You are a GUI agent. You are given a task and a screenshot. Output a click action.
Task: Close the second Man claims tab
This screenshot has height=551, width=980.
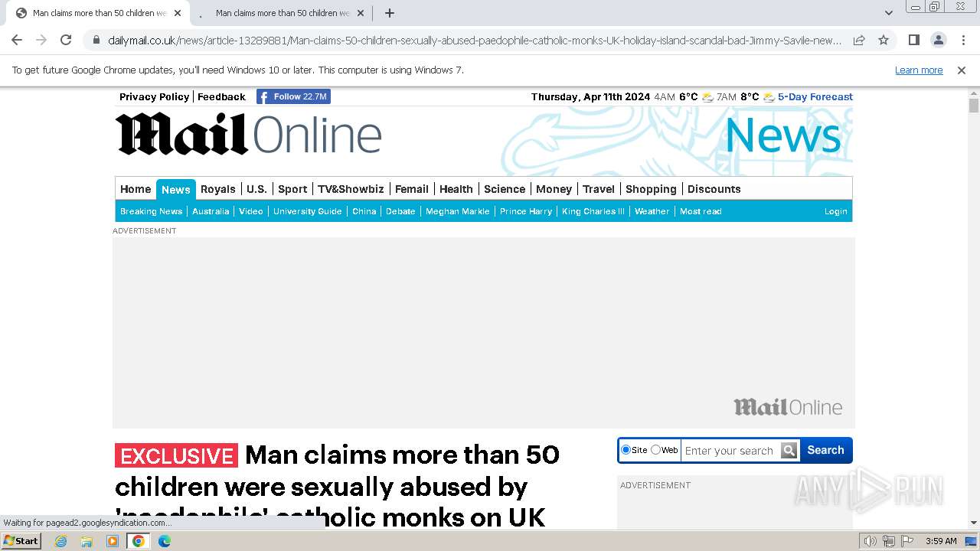click(361, 13)
